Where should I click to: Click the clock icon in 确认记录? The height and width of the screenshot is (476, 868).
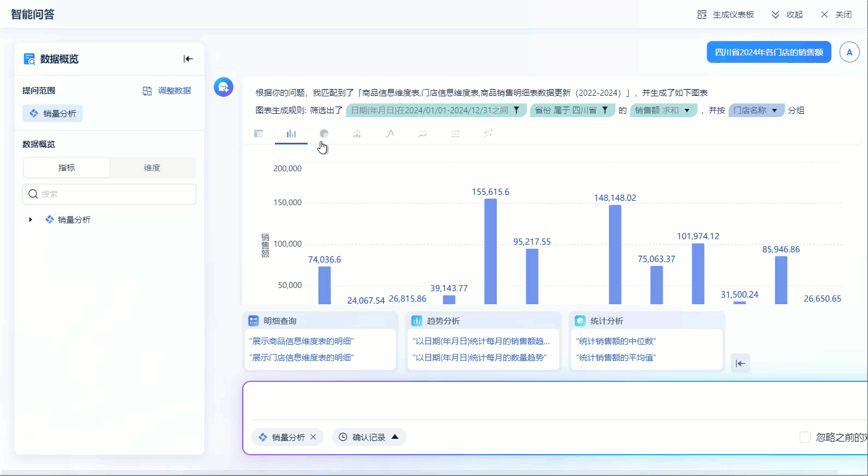point(343,437)
